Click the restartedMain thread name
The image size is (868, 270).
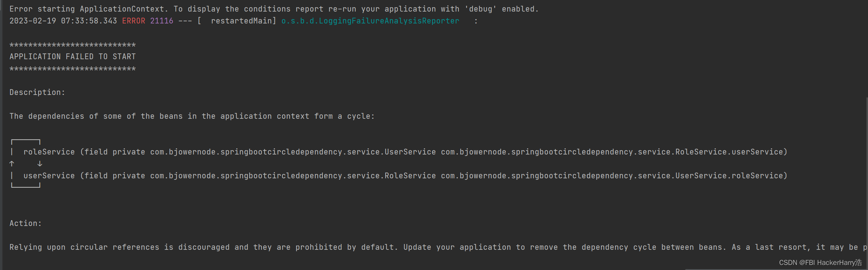241,21
